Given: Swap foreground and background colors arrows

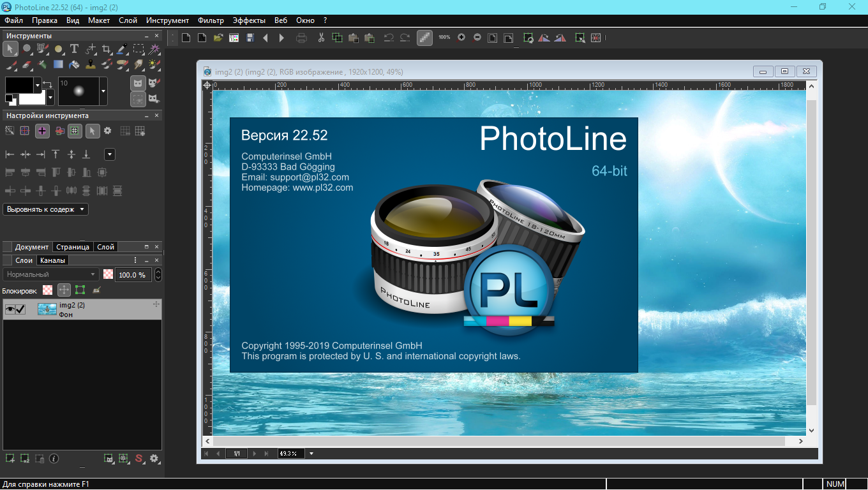Looking at the screenshot, I should 48,84.
